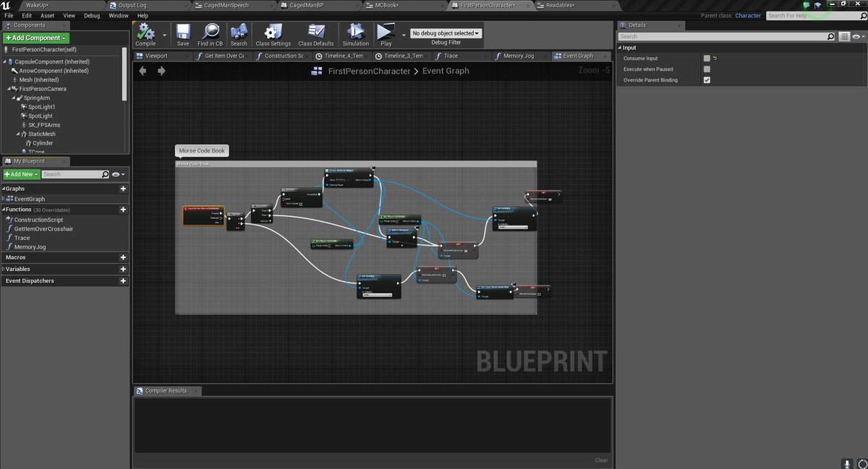Select the ConstructionScript function
Image resolution: width=868 pixels, height=469 pixels.
[38, 219]
